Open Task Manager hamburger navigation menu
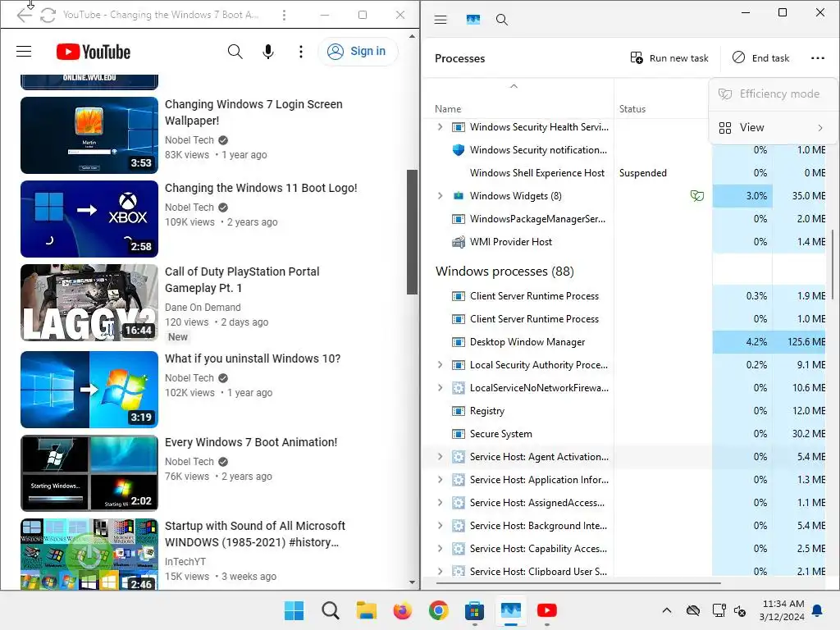 [x=441, y=20]
